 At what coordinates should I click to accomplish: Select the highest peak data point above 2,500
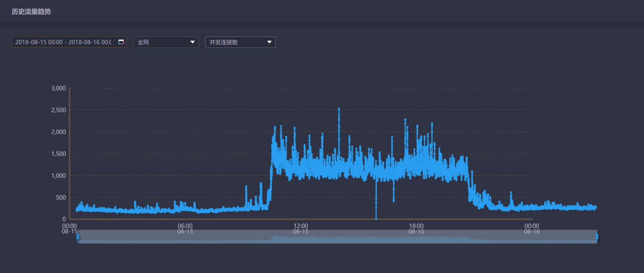[x=339, y=109]
